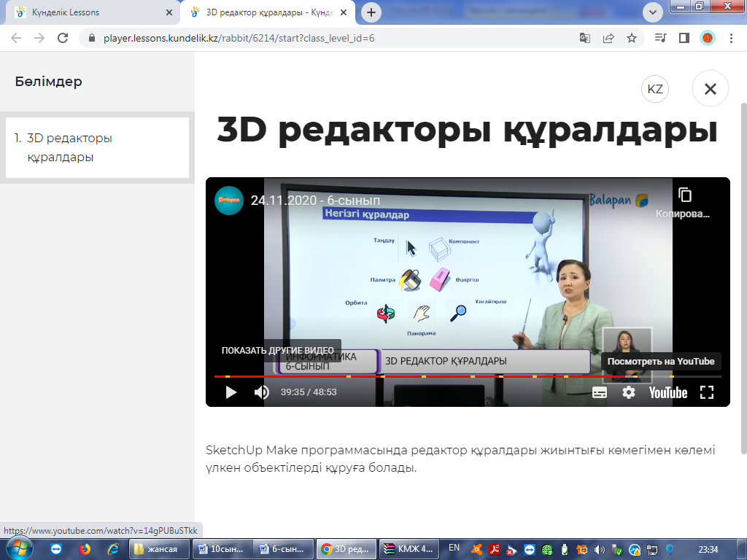This screenshot has height=560, width=747.
Task: Open the Avast tray icon
Action: pyautogui.click(x=477, y=550)
